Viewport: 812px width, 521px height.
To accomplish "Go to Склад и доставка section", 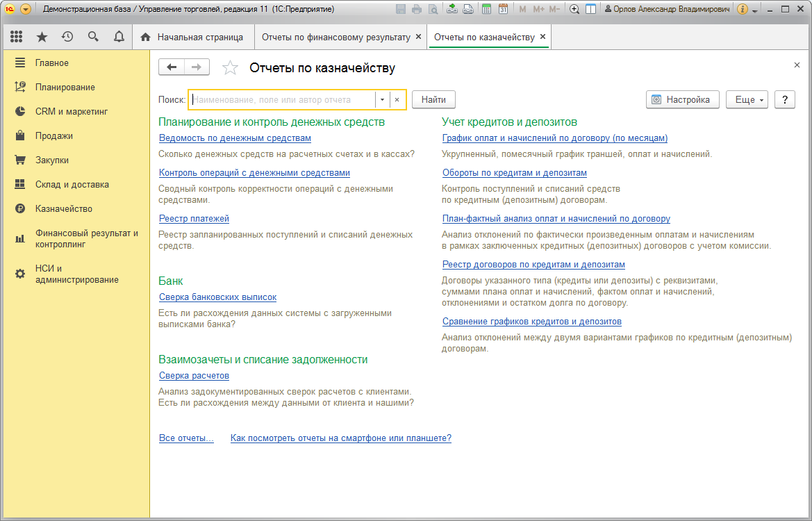I will [72, 184].
